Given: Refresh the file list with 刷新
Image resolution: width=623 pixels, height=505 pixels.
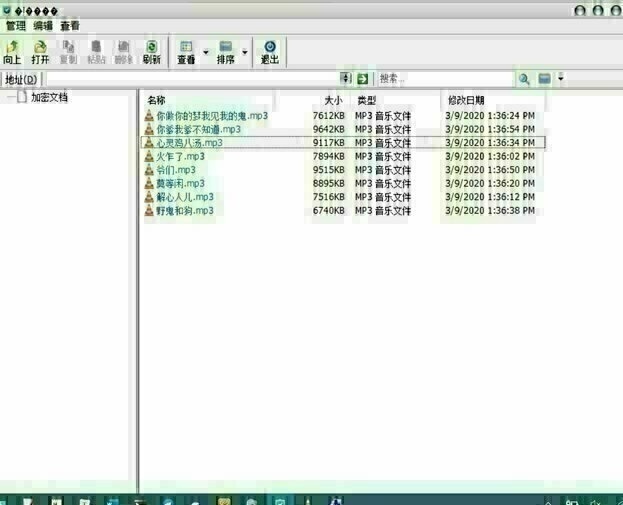Looking at the screenshot, I should click(x=151, y=52).
